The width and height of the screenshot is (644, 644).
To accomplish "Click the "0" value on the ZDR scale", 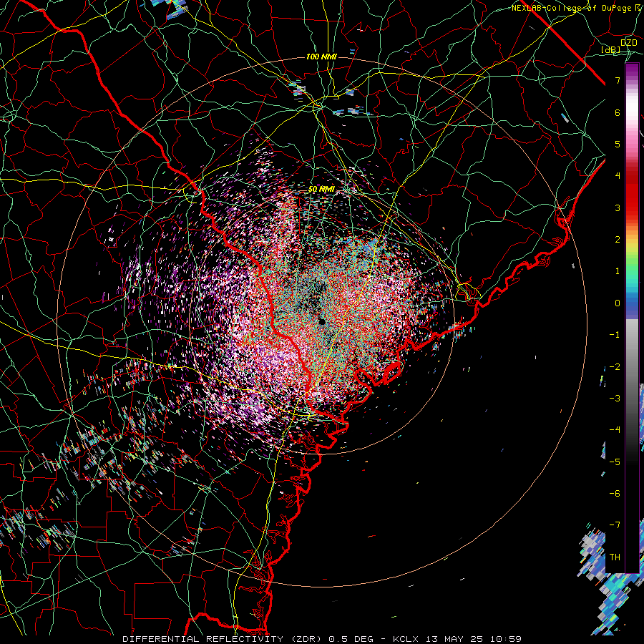I will click(x=618, y=303).
